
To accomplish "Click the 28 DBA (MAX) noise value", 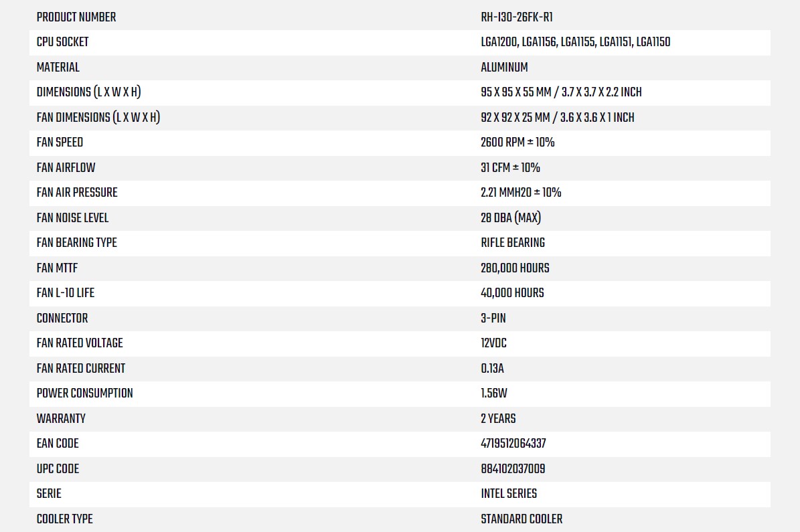I will (511, 218).
